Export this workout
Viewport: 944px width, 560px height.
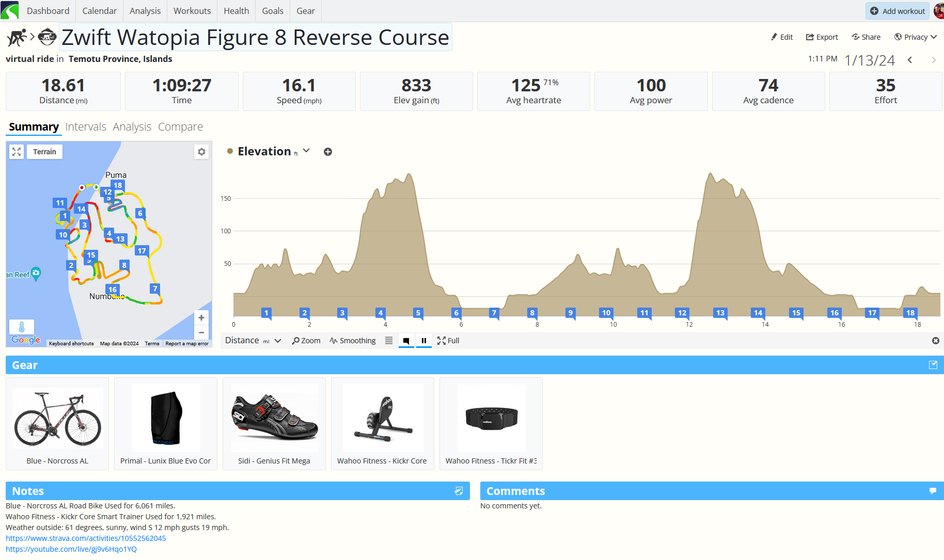(822, 37)
